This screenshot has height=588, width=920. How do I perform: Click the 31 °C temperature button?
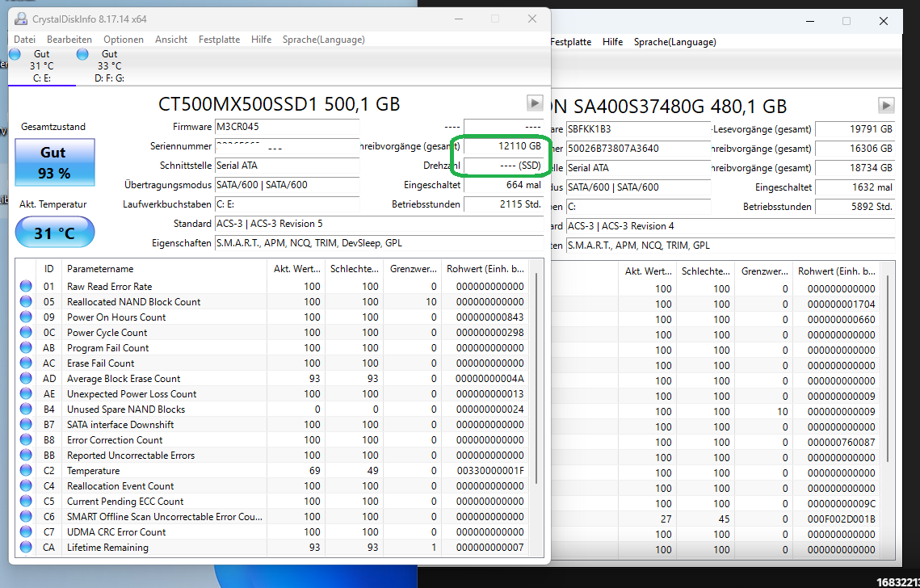(55, 233)
